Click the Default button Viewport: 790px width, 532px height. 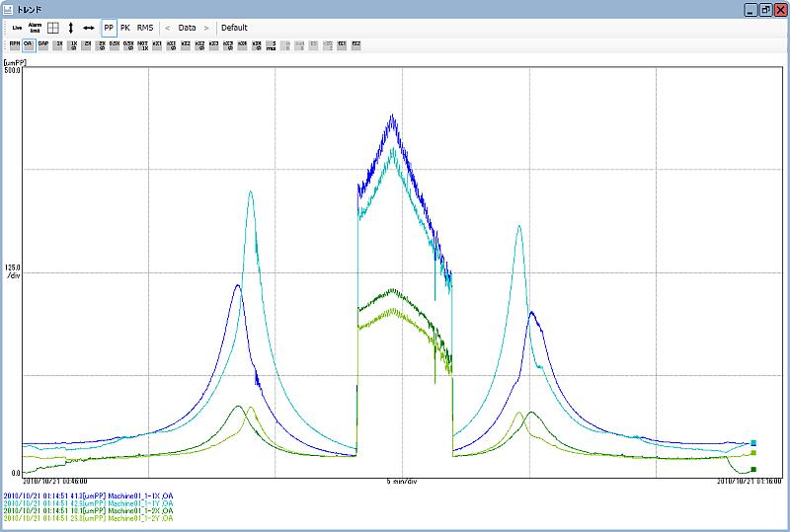[234, 28]
